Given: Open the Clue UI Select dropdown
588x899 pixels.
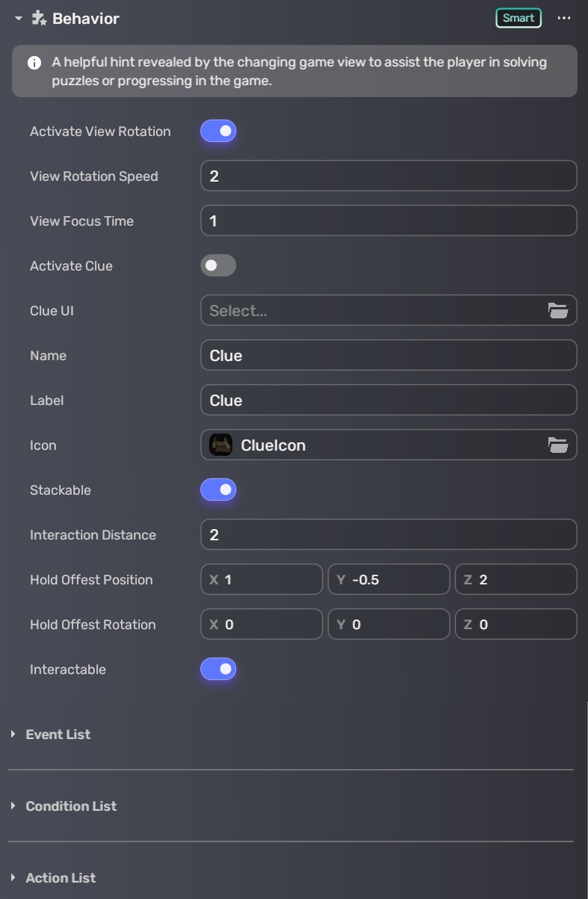Looking at the screenshot, I should [x=374, y=311].
